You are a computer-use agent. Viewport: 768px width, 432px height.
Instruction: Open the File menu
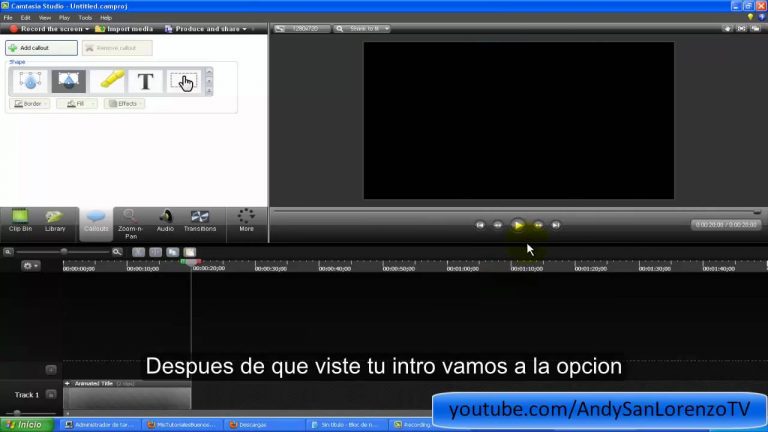coord(8,18)
